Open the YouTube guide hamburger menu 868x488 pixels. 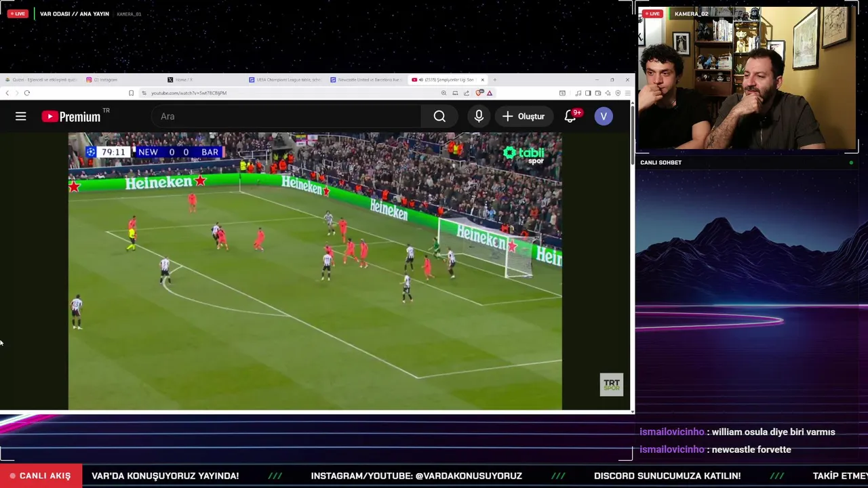21,117
